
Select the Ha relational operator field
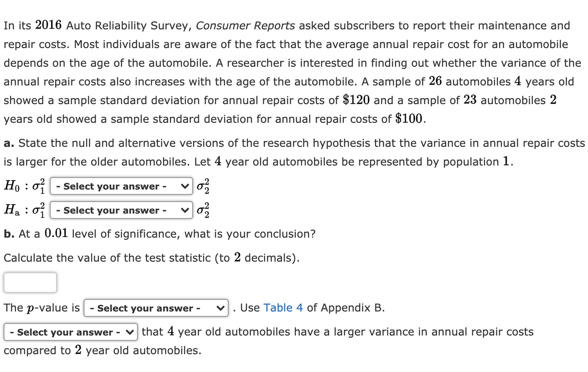point(120,210)
